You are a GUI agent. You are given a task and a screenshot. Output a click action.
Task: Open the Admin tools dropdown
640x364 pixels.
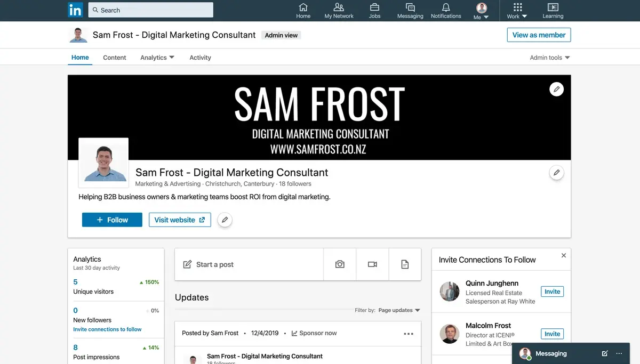[549, 58]
